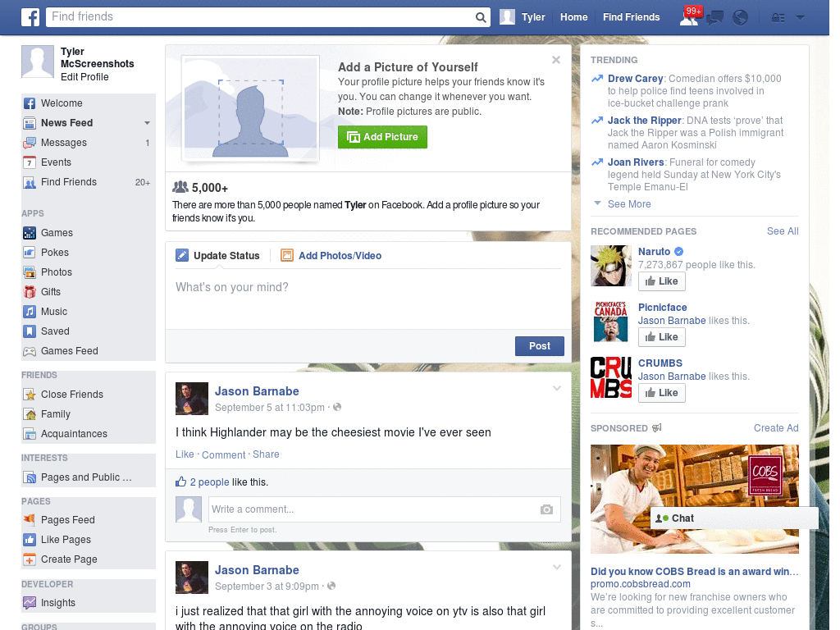Click the Messages sidebar icon

(x=30, y=143)
